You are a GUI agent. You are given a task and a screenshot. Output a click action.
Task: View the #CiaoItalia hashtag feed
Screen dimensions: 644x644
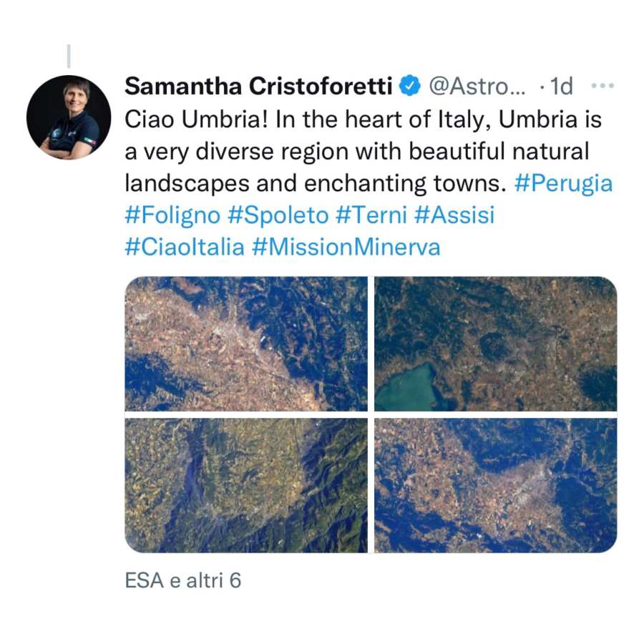tap(184, 248)
